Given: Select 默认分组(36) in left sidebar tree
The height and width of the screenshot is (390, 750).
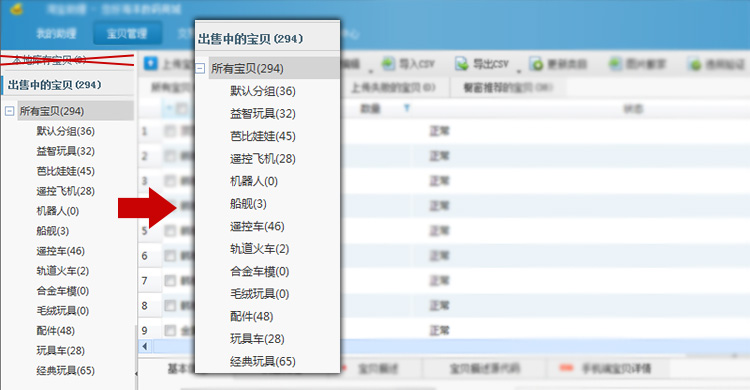Looking at the screenshot, I should 66,131.
